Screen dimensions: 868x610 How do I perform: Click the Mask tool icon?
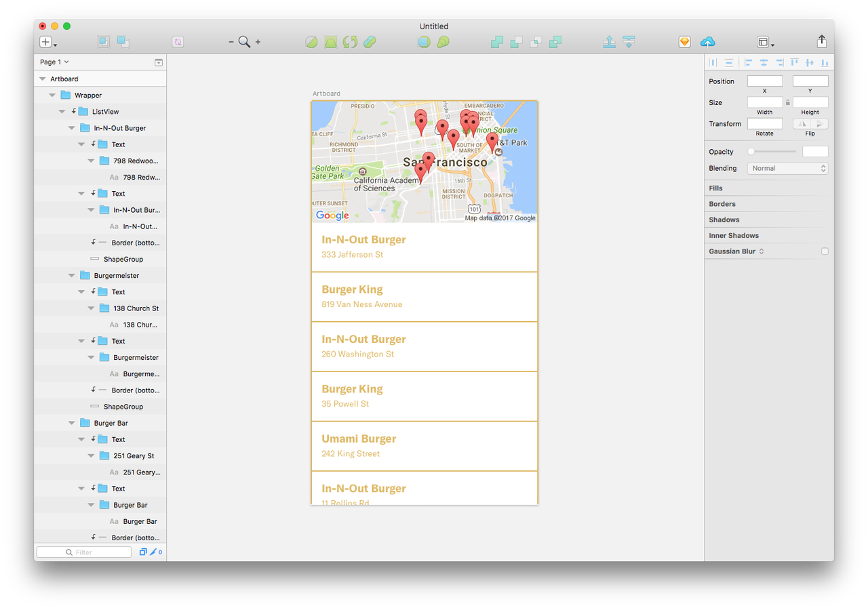[424, 42]
